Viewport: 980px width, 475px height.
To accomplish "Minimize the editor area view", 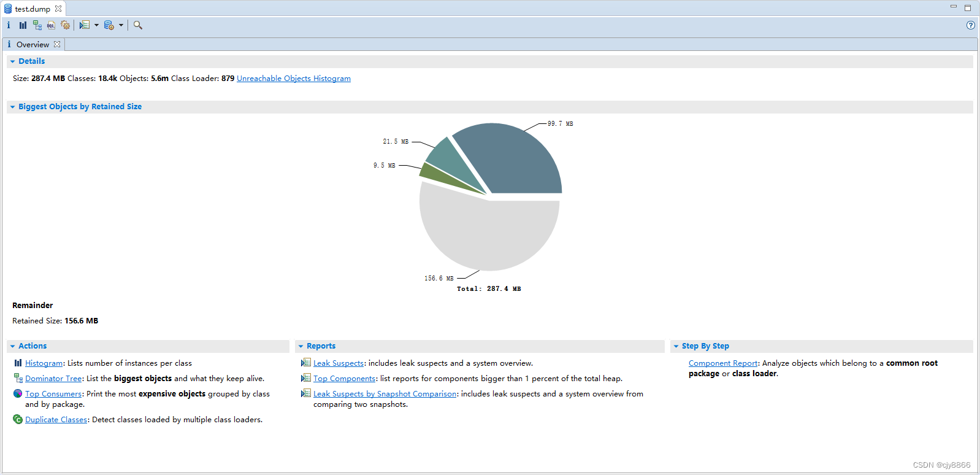I will (954, 7).
